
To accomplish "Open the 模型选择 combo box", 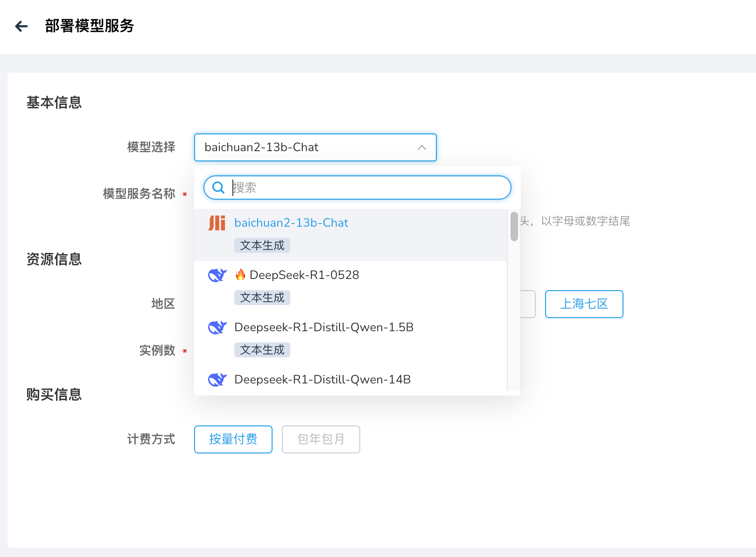I will point(315,147).
